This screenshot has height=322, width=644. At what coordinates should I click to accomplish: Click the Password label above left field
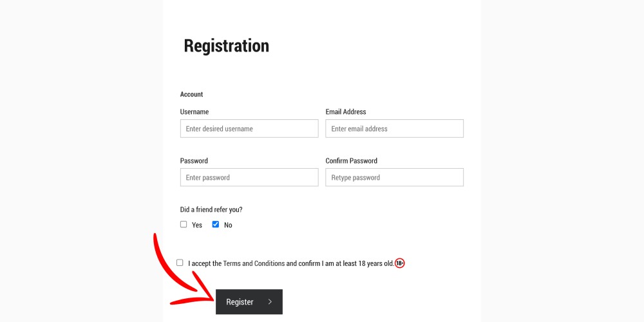tap(194, 160)
